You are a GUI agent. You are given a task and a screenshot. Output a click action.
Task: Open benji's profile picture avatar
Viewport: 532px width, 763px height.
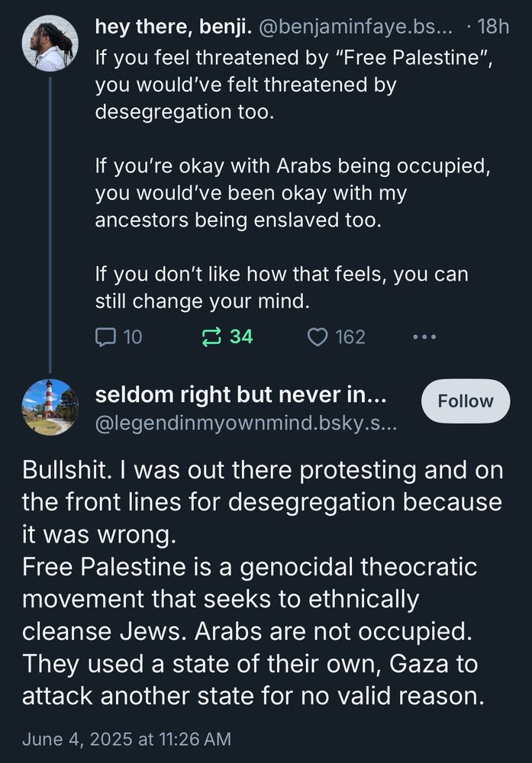50,43
